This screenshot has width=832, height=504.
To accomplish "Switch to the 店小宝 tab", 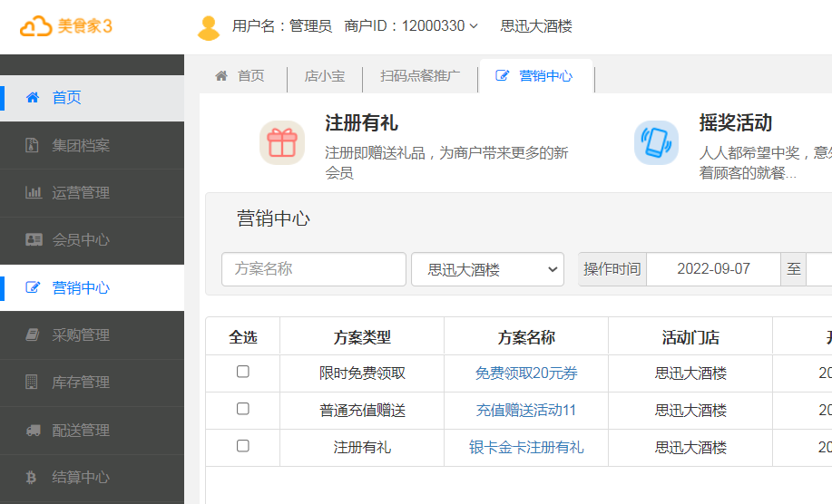I will point(324,77).
